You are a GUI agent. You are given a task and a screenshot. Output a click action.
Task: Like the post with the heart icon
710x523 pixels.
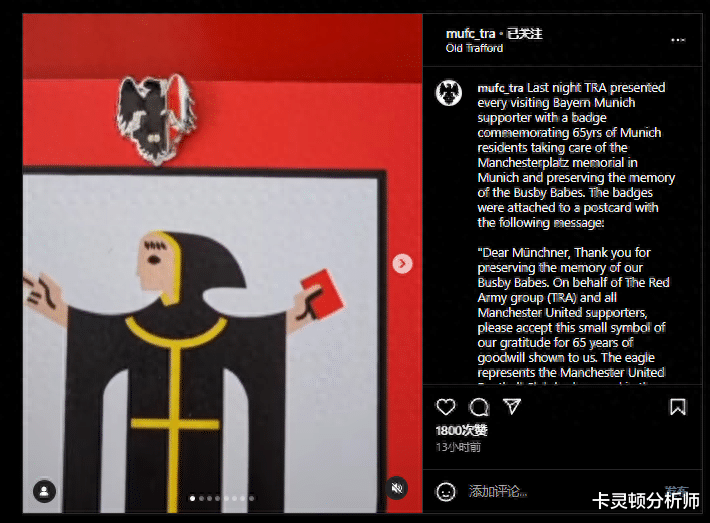coord(446,407)
